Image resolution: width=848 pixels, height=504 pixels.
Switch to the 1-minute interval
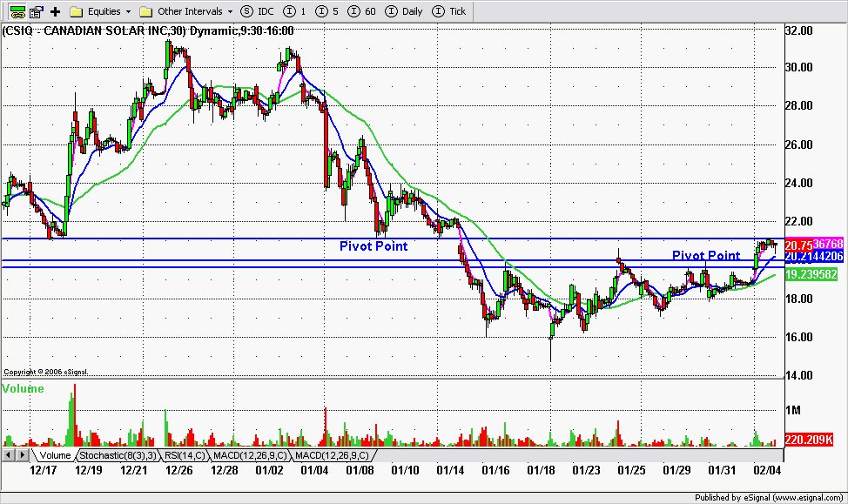point(295,11)
